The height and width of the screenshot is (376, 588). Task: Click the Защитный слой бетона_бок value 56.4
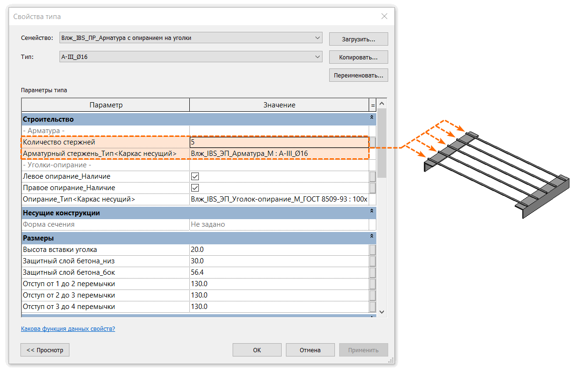pyautogui.click(x=197, y=272)
